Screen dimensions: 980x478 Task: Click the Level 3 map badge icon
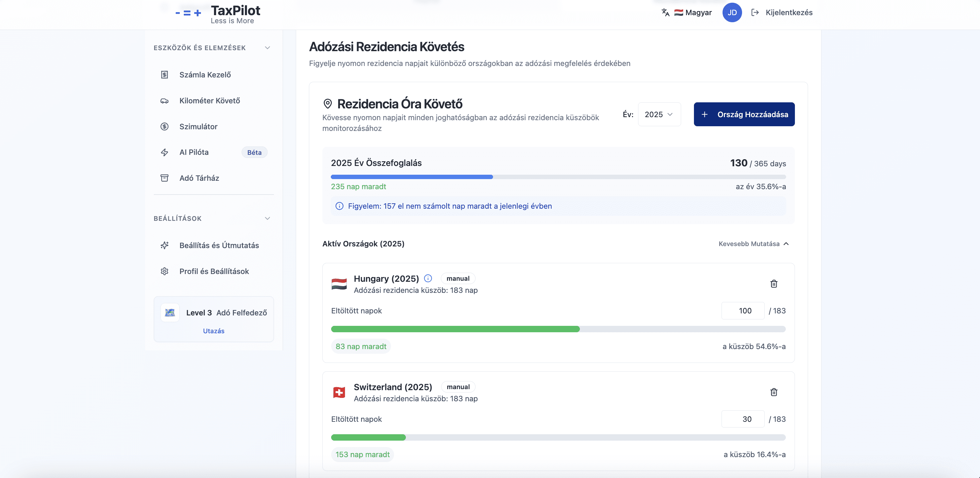[170, 313]
